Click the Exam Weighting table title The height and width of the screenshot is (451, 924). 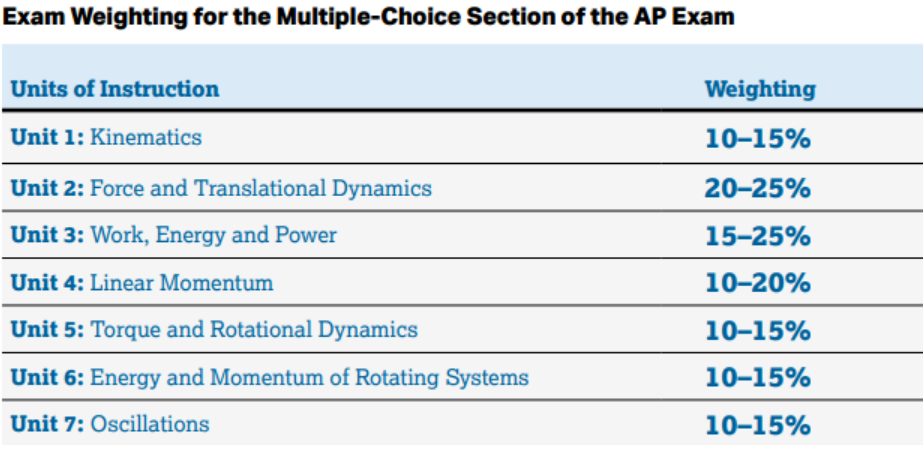tap(368, 17)
